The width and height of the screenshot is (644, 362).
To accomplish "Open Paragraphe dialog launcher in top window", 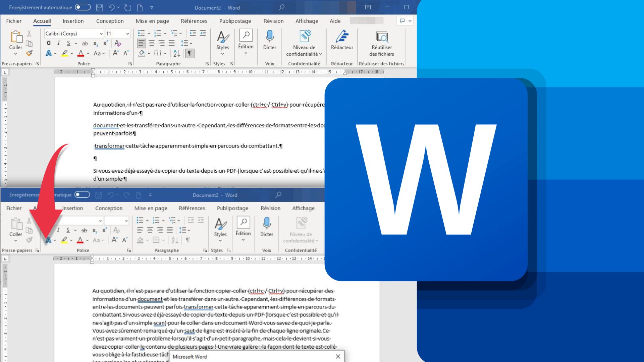I will tap(207, 64).
